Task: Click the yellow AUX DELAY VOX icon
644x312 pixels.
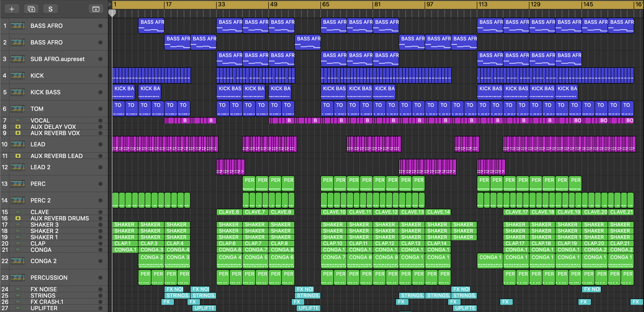Action: coord(18,127)
